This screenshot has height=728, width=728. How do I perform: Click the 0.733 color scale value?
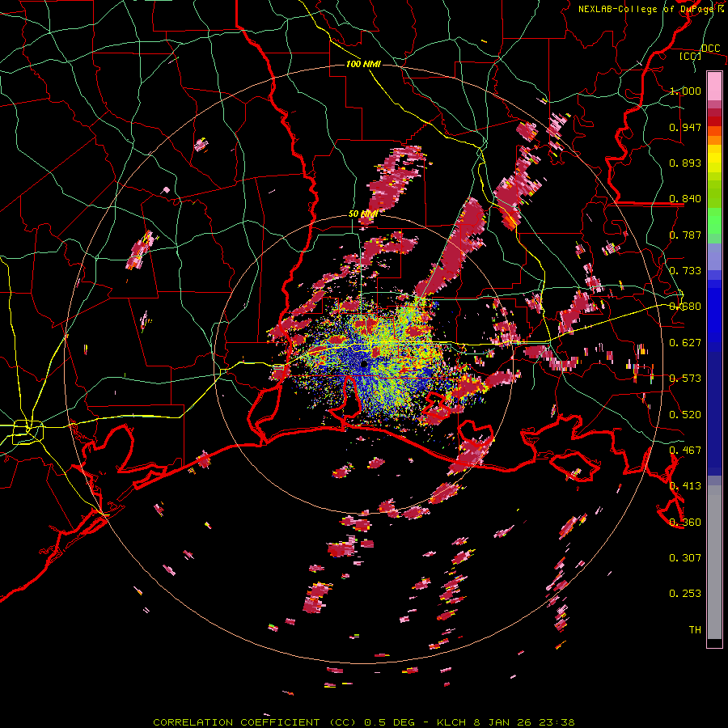coord(685,271)
